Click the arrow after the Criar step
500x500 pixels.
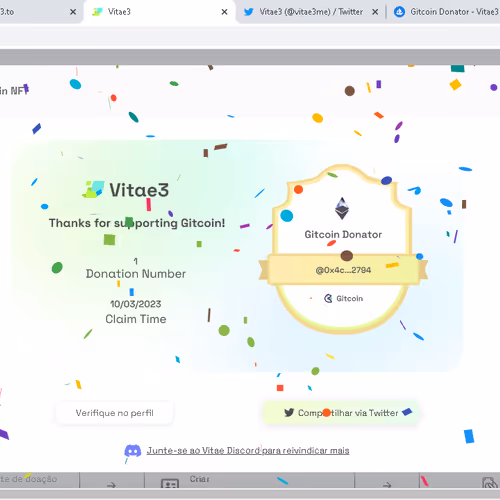pyautogui.click(x=387, y=485)
